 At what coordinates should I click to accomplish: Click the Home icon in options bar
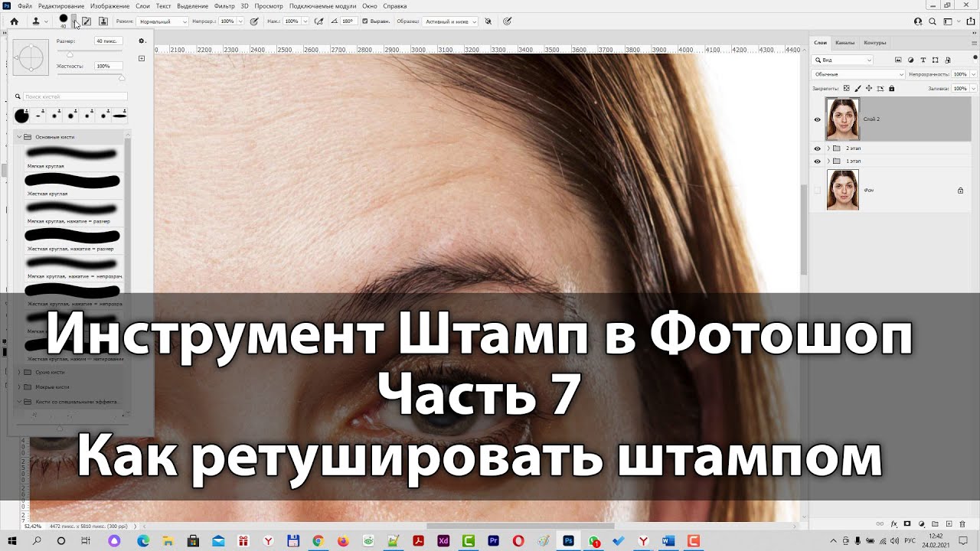click(x=14, y=21)
